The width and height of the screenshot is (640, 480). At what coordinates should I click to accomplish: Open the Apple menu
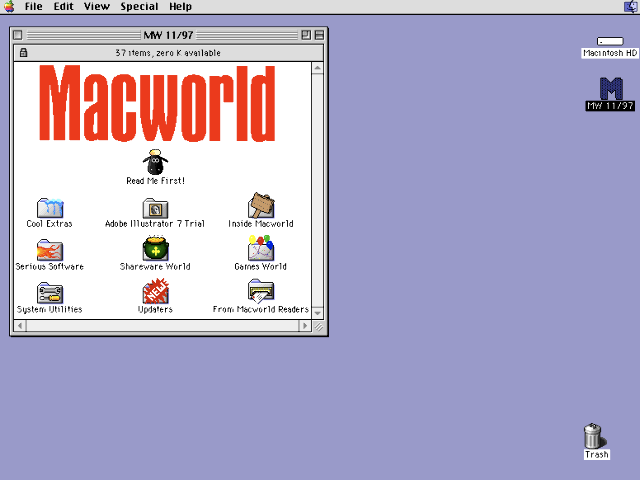coord(9,7)
